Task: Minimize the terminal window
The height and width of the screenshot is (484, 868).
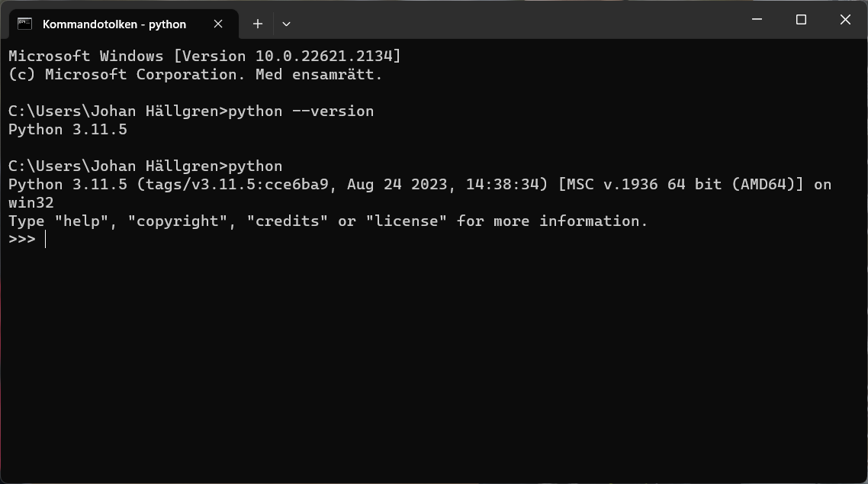Action: point(757,20)
